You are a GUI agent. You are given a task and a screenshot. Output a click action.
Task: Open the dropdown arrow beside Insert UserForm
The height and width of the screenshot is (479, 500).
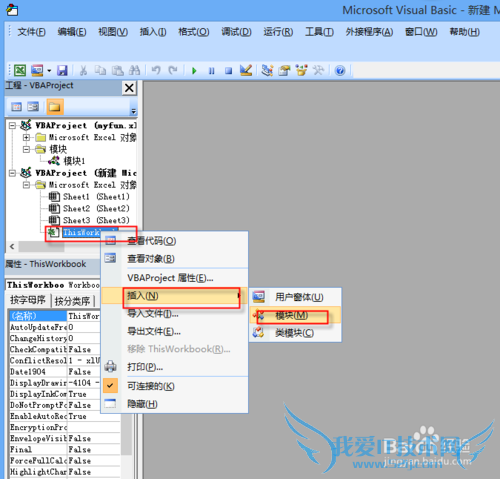(x=49, y=71)
